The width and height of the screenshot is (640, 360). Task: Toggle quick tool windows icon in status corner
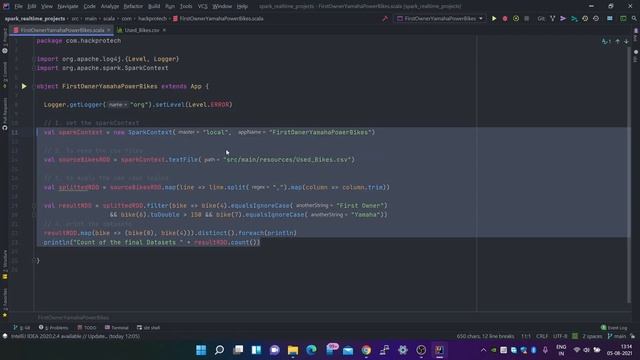[5, 336]
